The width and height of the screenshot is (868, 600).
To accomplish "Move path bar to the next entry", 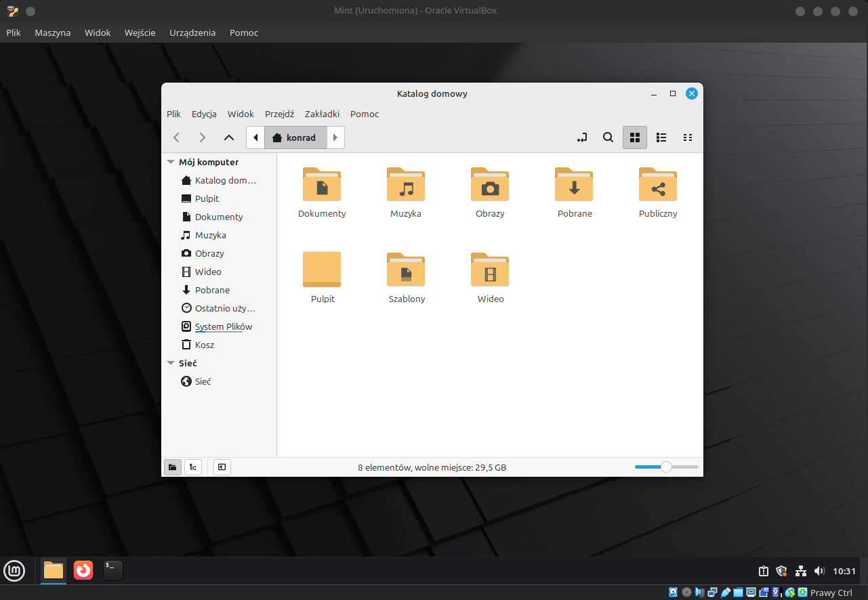I will coord(335,137).
